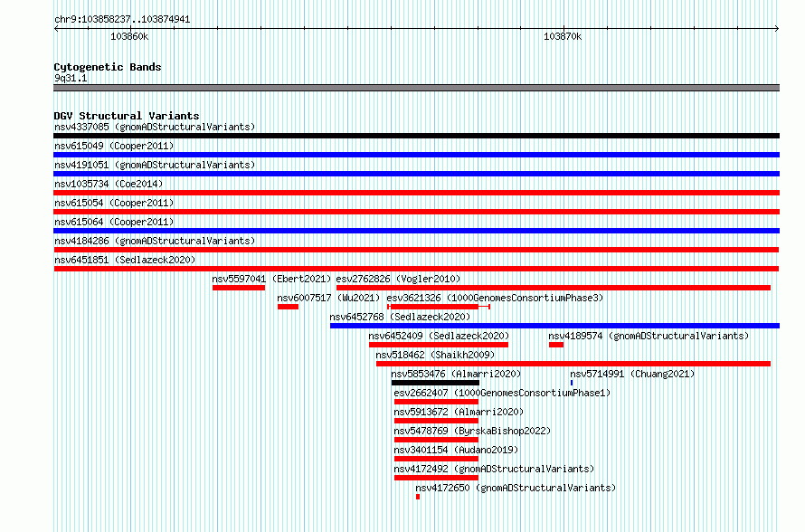Click the 103860k ruler position label

[x=129, y=36]
